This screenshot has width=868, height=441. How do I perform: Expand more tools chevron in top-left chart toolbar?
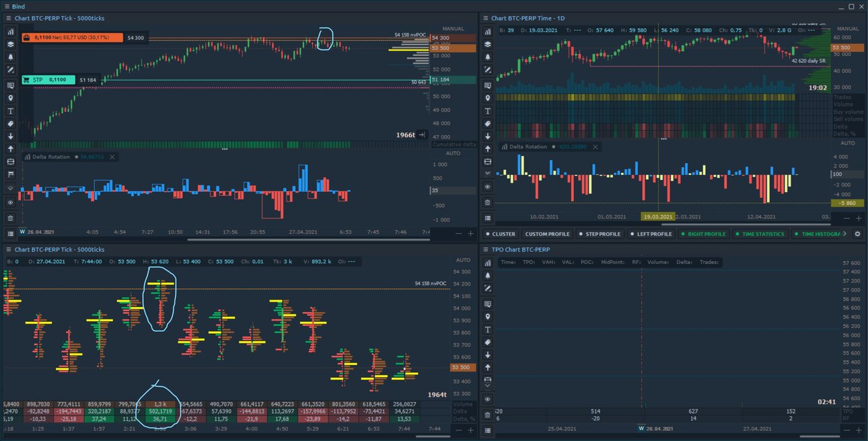coord(10,189)
